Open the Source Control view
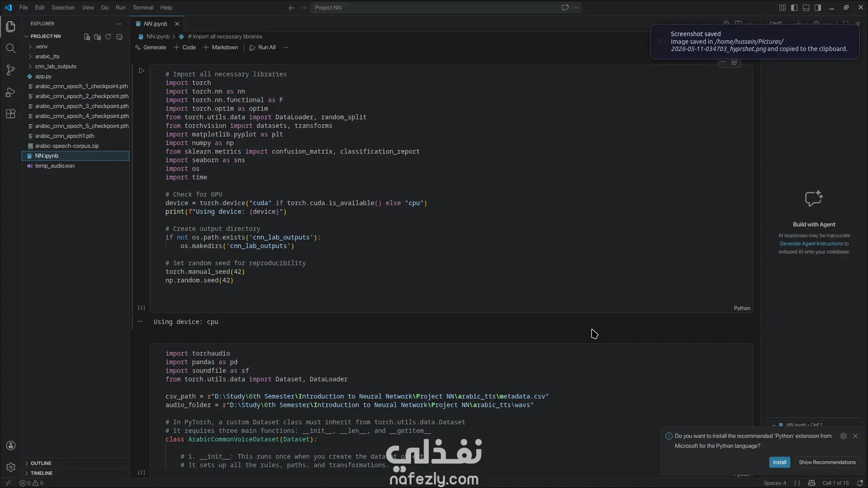Screen dimensions: 868x488 10,70
